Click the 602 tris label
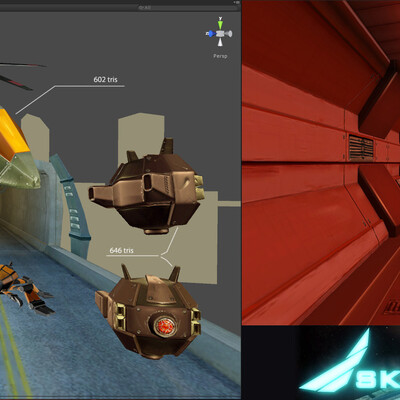Viewport: 400px width, 400px height. pyautogui.click(x=105, y=80)
